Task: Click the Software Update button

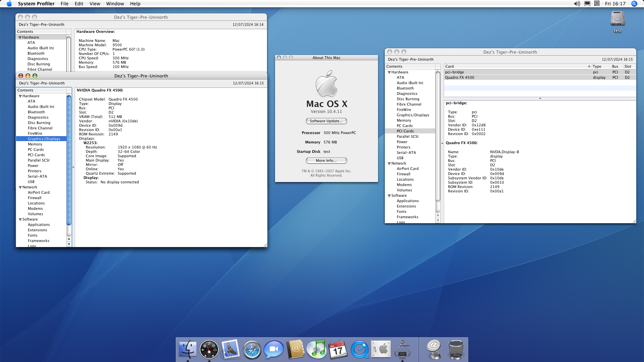Action: 326,121
